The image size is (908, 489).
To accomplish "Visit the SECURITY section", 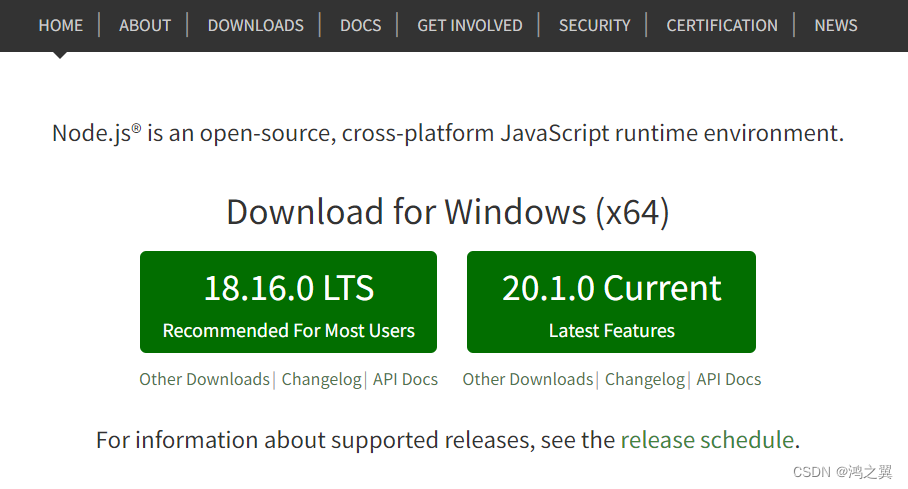I will pyautogui.click(x=594, y=25).
